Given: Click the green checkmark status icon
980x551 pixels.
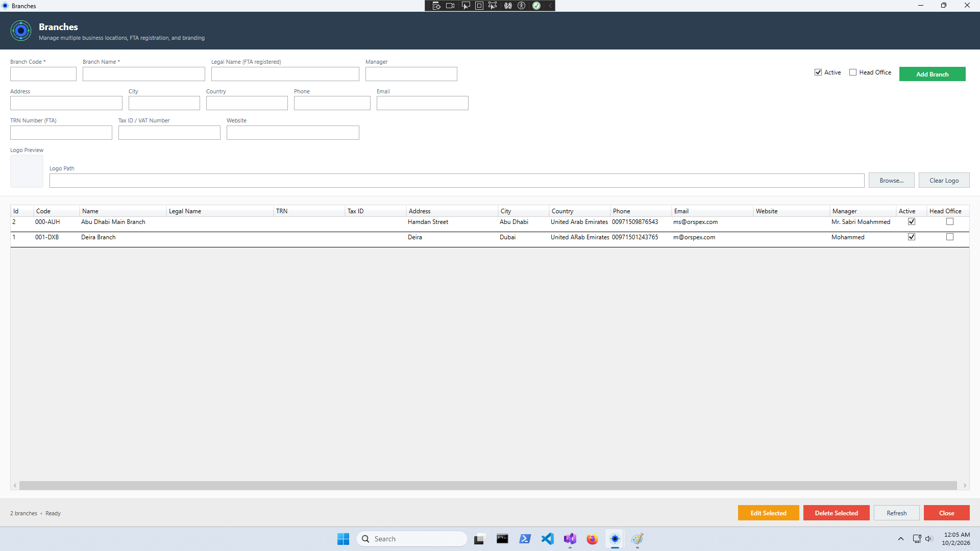Looking at the screenshot, I should click(536, 6).
